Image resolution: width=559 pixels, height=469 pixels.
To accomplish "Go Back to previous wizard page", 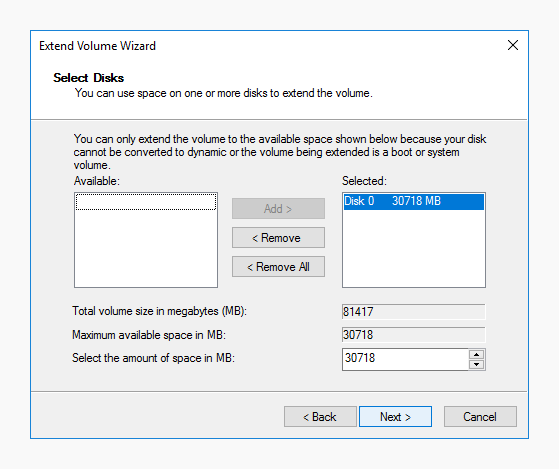I will pos(320,416).
